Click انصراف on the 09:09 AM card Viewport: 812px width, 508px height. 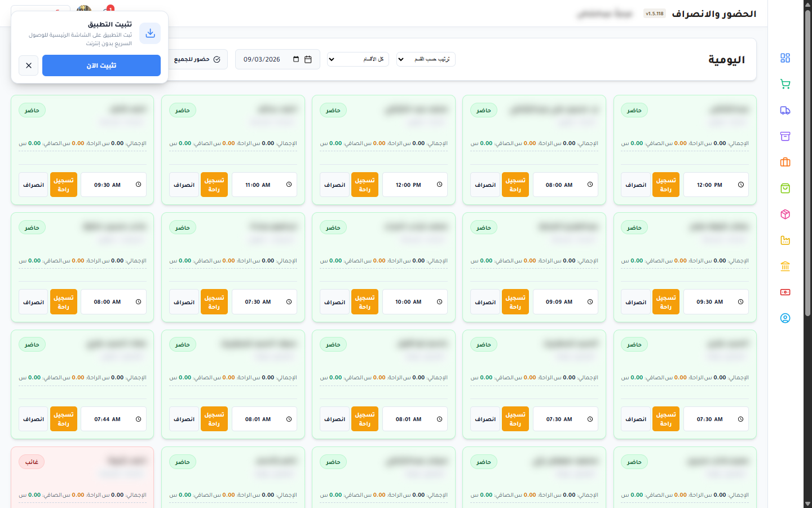point(485,302)
